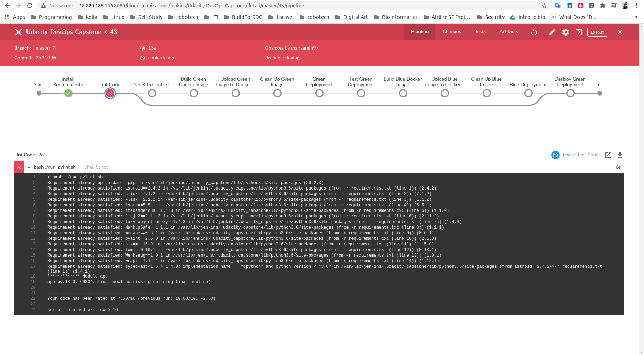644x355 pixels.
Task: Click the Logout button
Action: pos(597,32)
